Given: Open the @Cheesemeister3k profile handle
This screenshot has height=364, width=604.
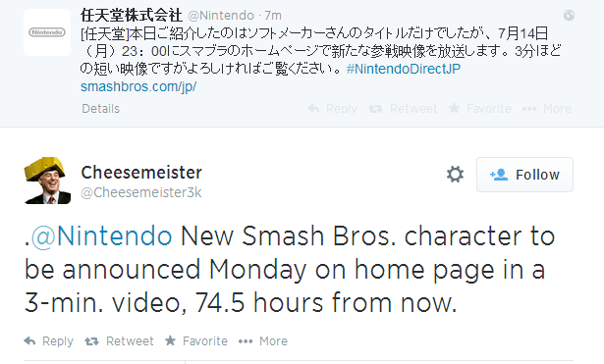Looking at the screenshot, I should click(141, 192).
